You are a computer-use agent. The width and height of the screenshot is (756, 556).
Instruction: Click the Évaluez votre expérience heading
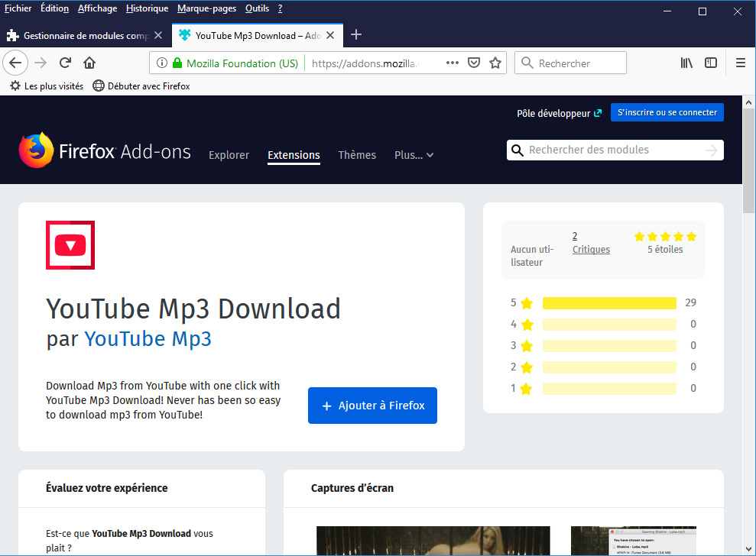coord(107,488)
